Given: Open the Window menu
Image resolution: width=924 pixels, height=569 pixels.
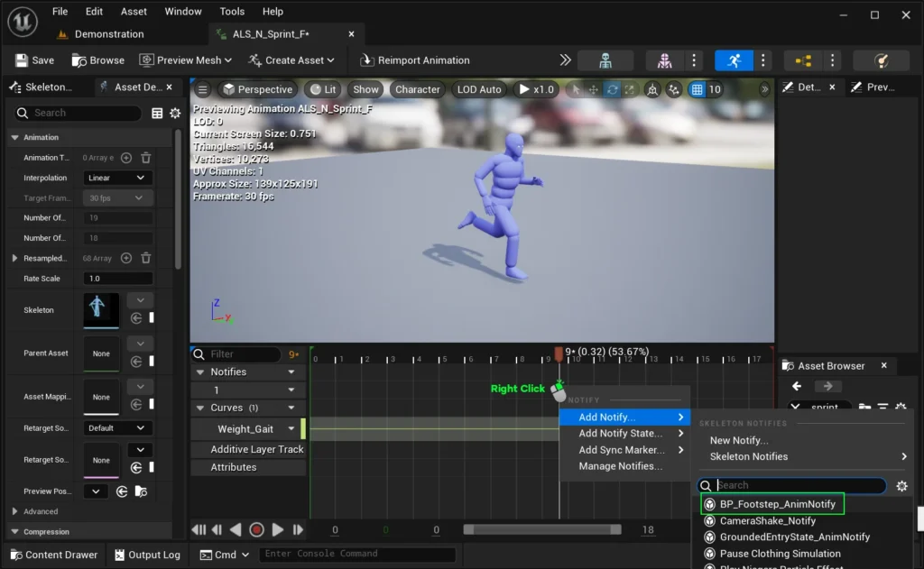Looking at the screenshot, I should coord(183,12).
